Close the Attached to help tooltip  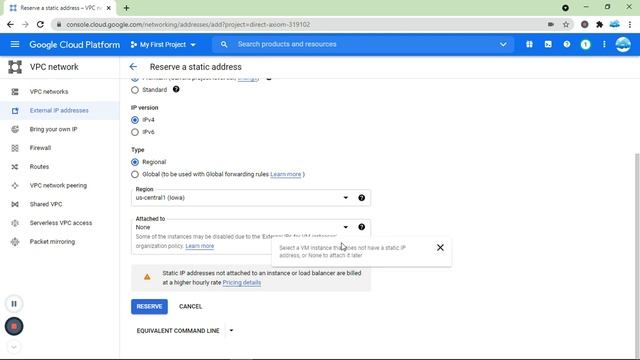(x=440, y=248)
